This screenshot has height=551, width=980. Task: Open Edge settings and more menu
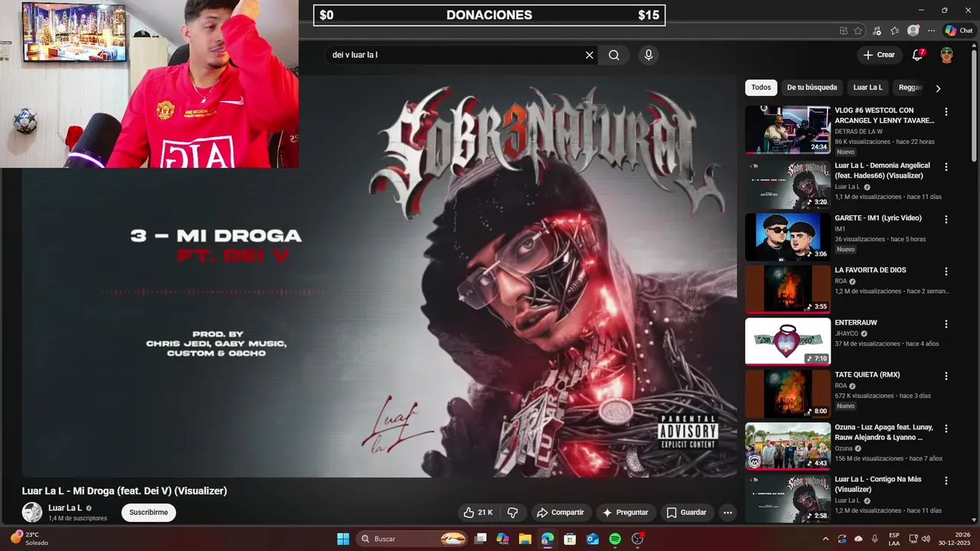point(932,31)
